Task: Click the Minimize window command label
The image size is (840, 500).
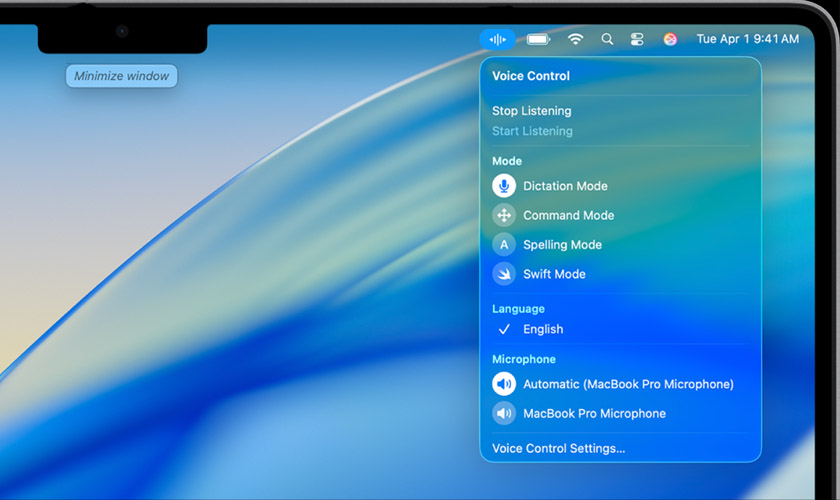Action: click(x=122, y=76)
